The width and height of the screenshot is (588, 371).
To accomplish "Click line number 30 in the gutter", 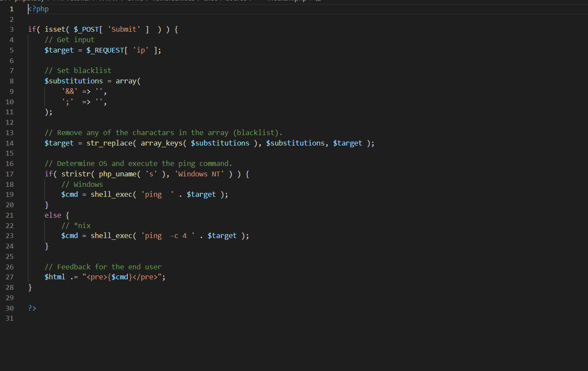I will [x=10, y=308].
